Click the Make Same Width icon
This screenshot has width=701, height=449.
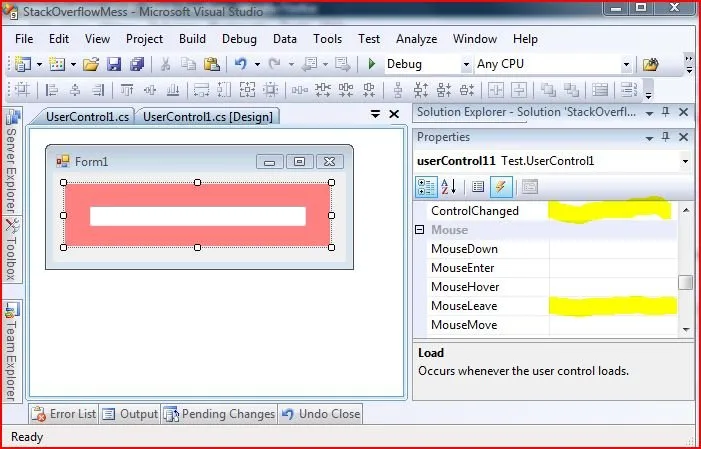201,90
